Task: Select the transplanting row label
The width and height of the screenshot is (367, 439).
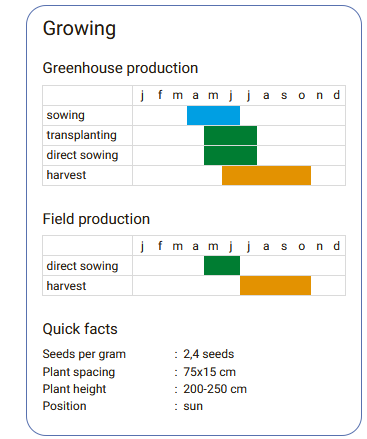Action: point(82,135)
